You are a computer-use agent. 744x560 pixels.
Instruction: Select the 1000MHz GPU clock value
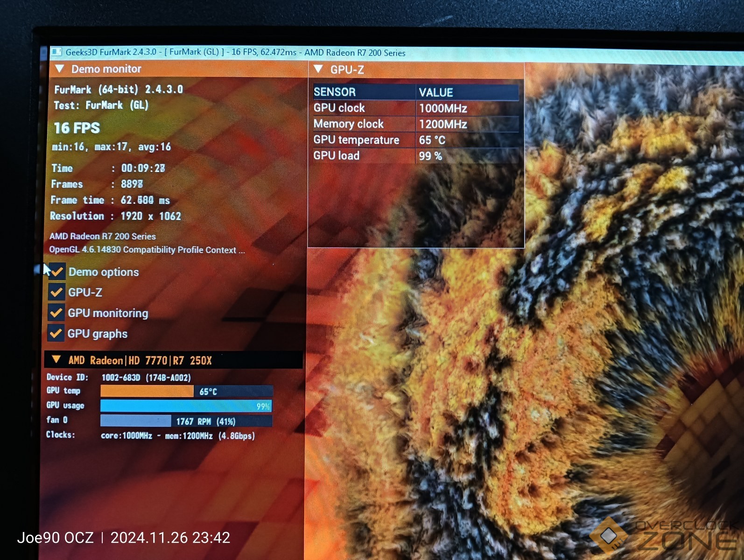(x=443, y=108)
